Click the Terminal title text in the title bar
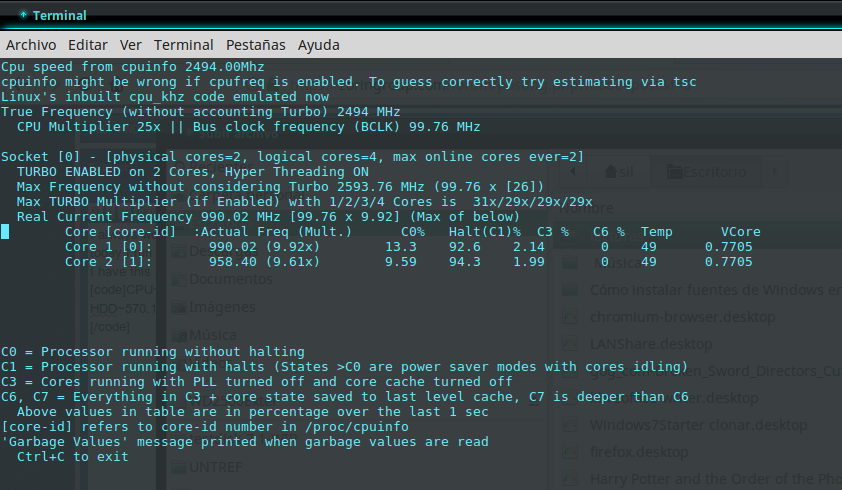The image size is (842, 490). [59, 16]
